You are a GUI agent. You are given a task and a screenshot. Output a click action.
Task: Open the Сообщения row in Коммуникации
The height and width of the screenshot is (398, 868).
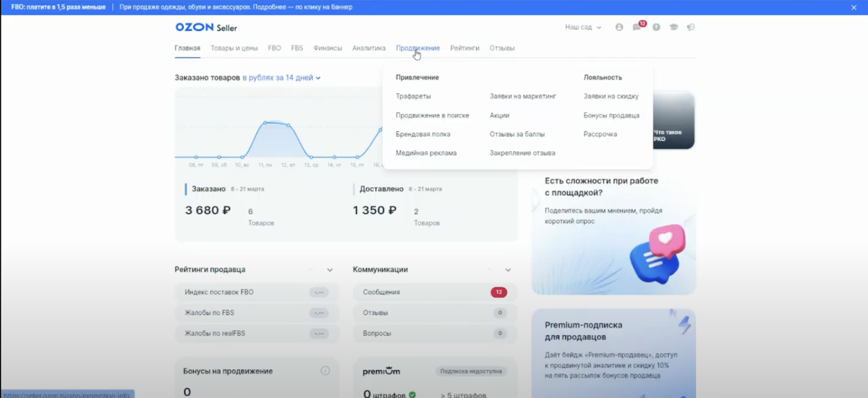pyautogui.click(x=434, y=292)
